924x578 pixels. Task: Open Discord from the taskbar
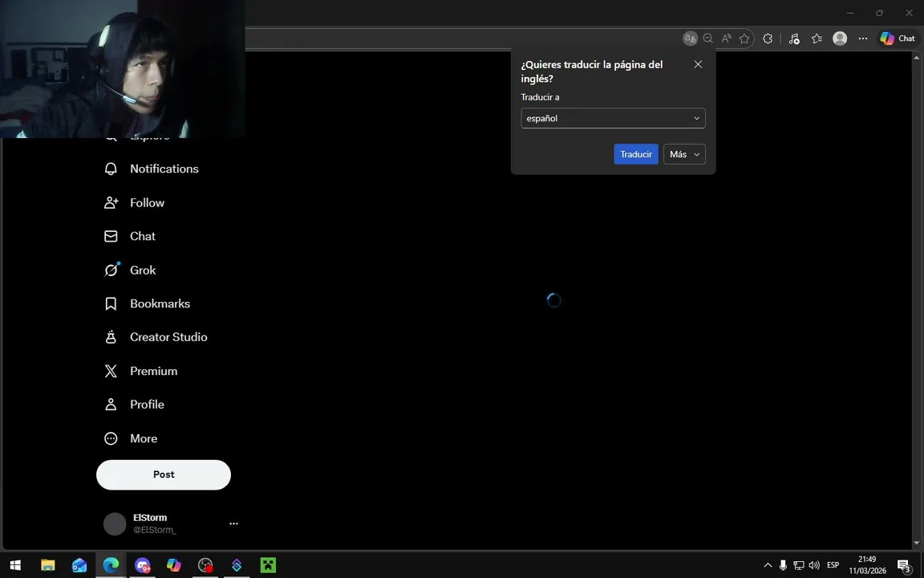point(142,565)
